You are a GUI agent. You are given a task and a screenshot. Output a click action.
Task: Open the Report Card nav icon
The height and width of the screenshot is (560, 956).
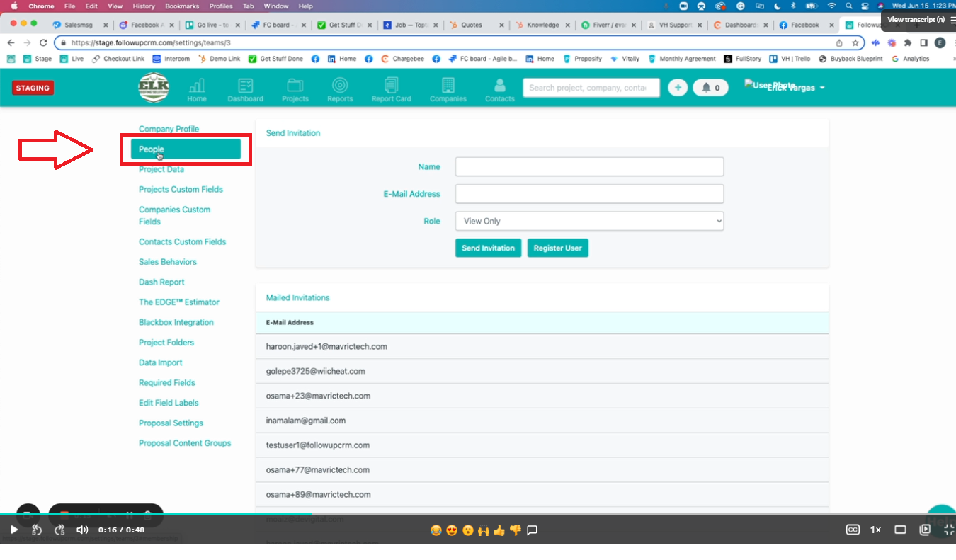point(391,89)
